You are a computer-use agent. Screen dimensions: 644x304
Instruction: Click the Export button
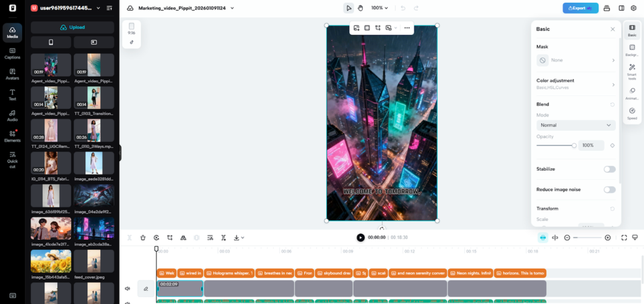coord(580,8)
